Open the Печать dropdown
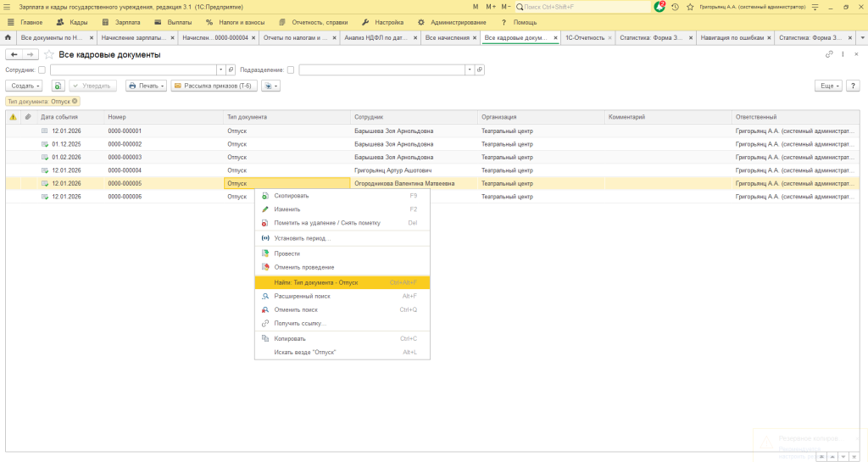Image resolution: width=868 pixels, height=462 pixels. (146, 86)
